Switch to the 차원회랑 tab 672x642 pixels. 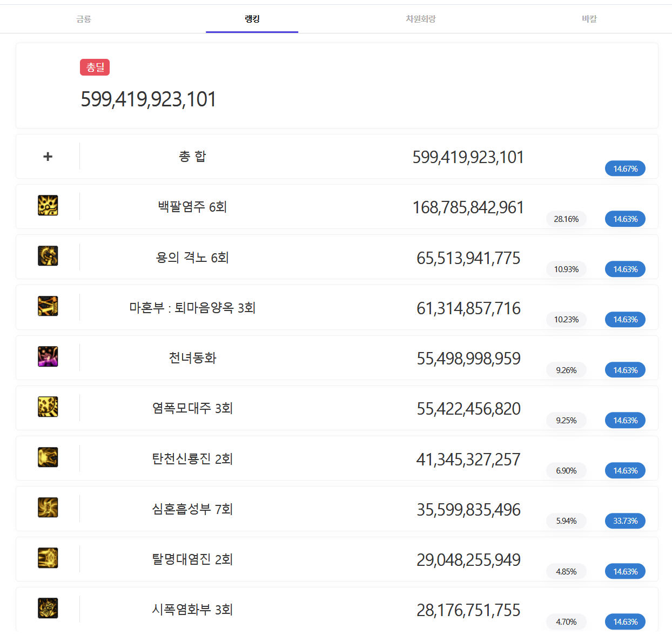coord(420,19)
